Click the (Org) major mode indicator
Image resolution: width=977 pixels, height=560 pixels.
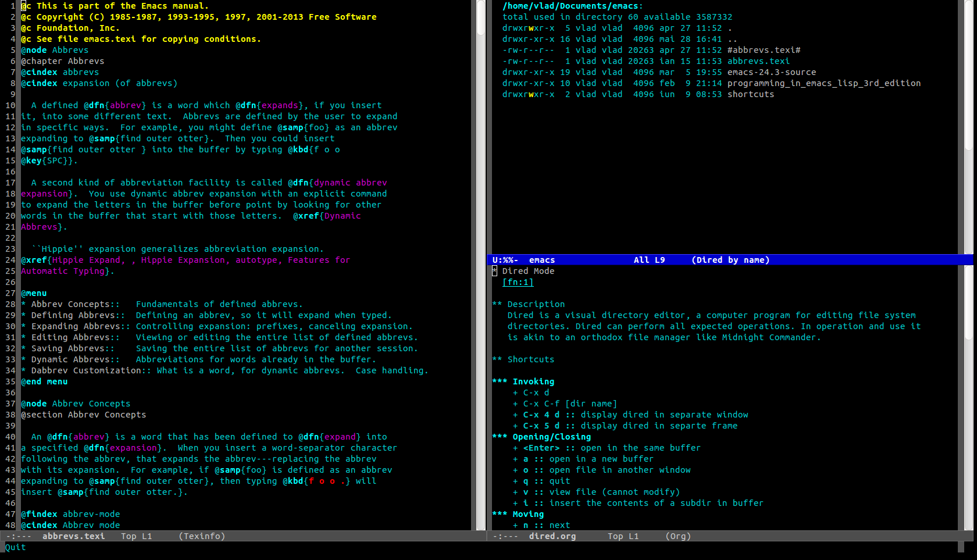[x=678, y=536]
